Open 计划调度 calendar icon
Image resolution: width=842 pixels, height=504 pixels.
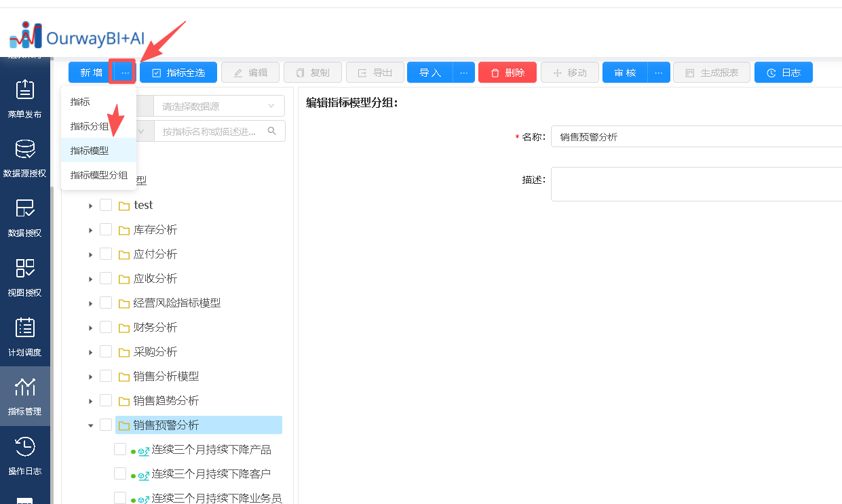click(24, 328)
